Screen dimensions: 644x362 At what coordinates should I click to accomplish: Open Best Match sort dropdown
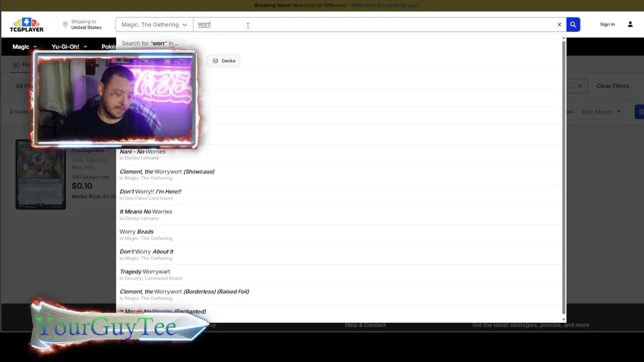tap(601, 112)
